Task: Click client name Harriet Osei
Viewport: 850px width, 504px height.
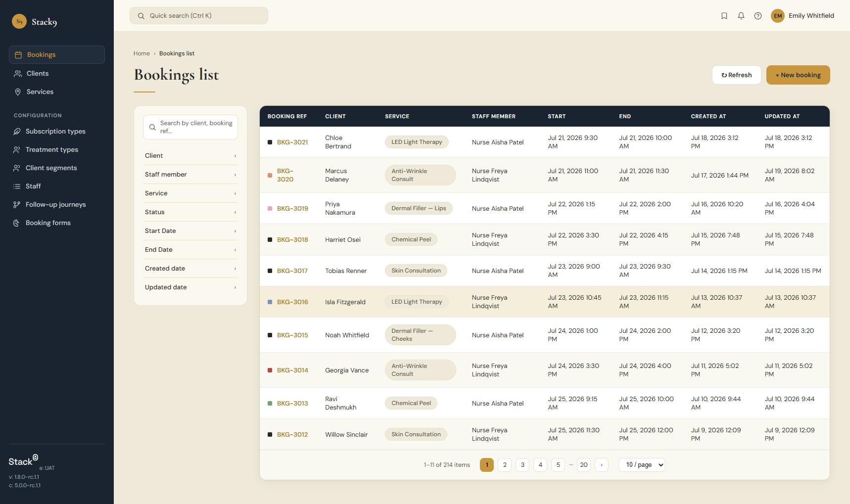Action: coord(343,240)
